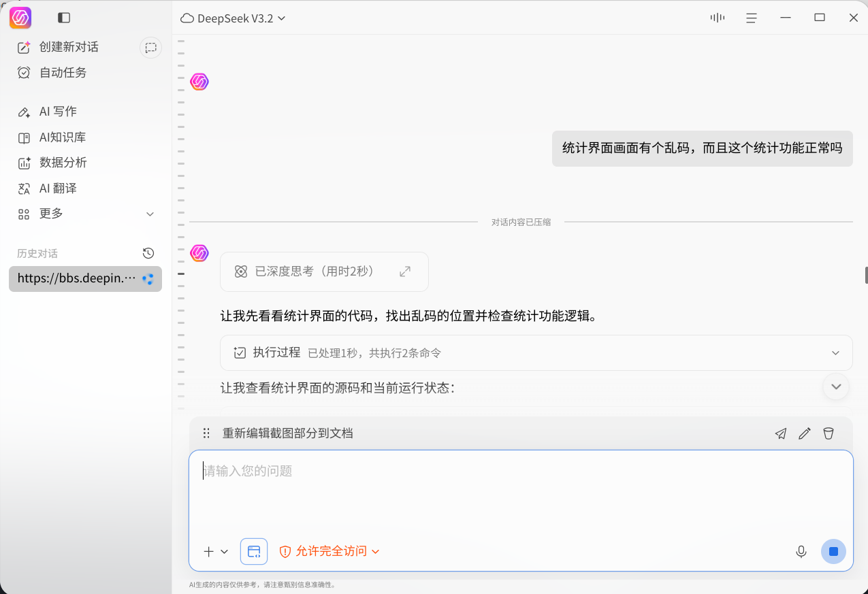Image resolution: width=868 pixels, height=594 pixels.
Task: Click the drag handle of the queued message
Action: pyautogui.click(x=206, y=433)
